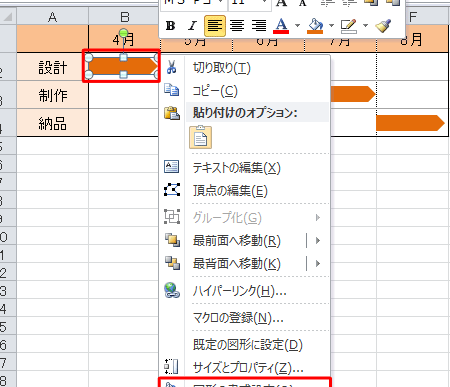Expand the グループ化 submenu arrow
This screenshot has width=450, height=387.
(318, 218)
